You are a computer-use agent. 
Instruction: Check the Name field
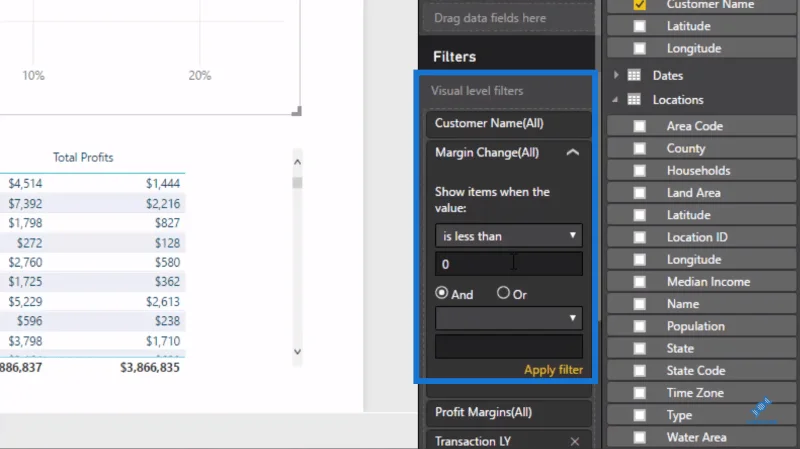[639, 304]
